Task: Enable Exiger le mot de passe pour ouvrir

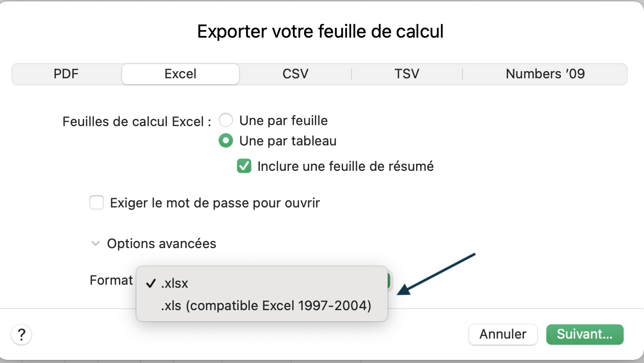Action: [x=97, y=203]
